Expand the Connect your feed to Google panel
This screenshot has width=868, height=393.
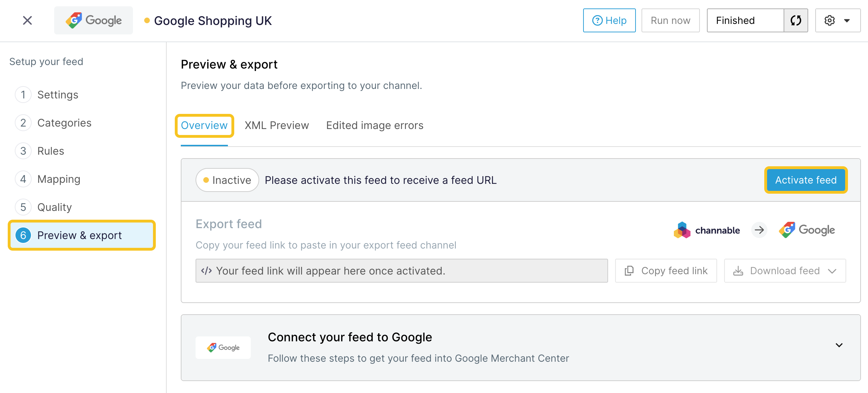point(839,345)
